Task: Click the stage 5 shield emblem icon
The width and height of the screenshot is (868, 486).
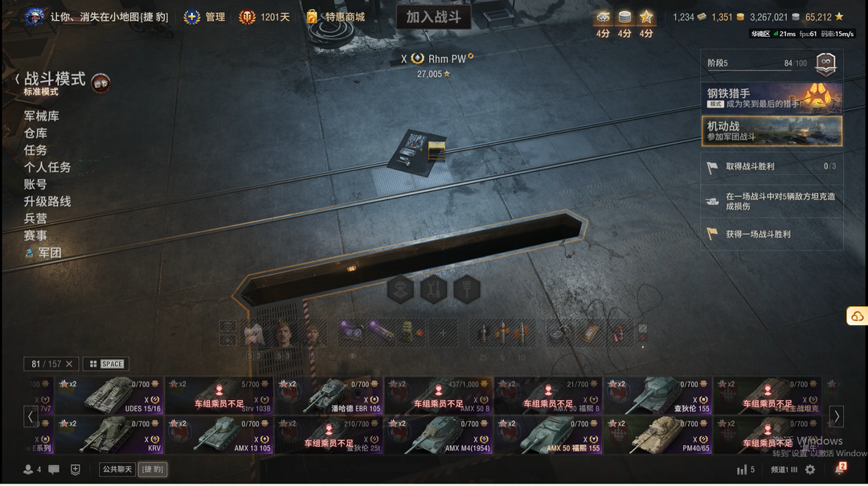Action: [x=825, y=65]
